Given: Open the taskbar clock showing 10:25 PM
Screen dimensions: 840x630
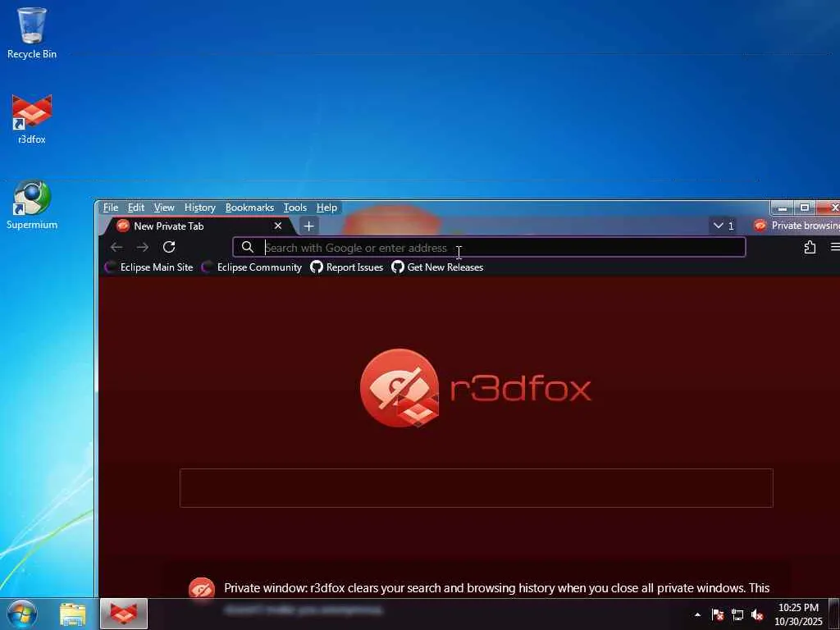Looking at the screenshot, I should (x=798, y=614).
